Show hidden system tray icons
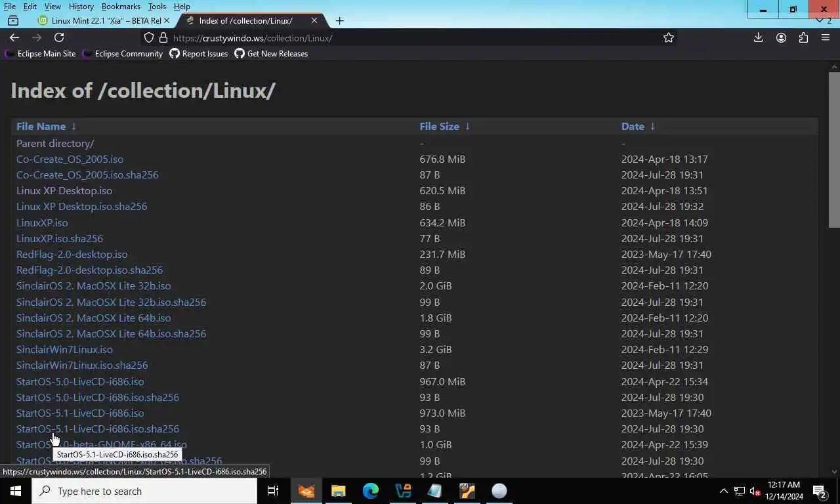 click(723, 491)
